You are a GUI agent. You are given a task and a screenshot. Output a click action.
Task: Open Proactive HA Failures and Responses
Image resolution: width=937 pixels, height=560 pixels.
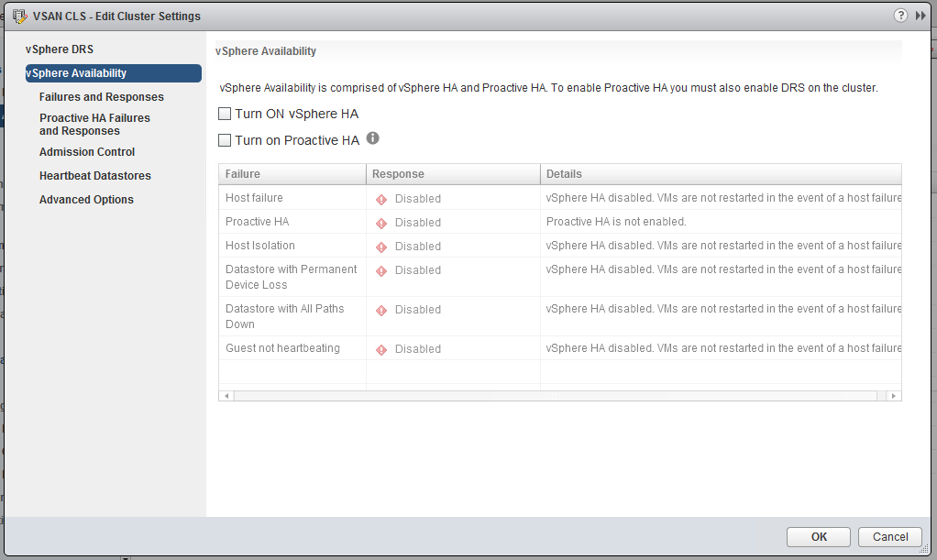pyautogui.click(x=94, y=125)
